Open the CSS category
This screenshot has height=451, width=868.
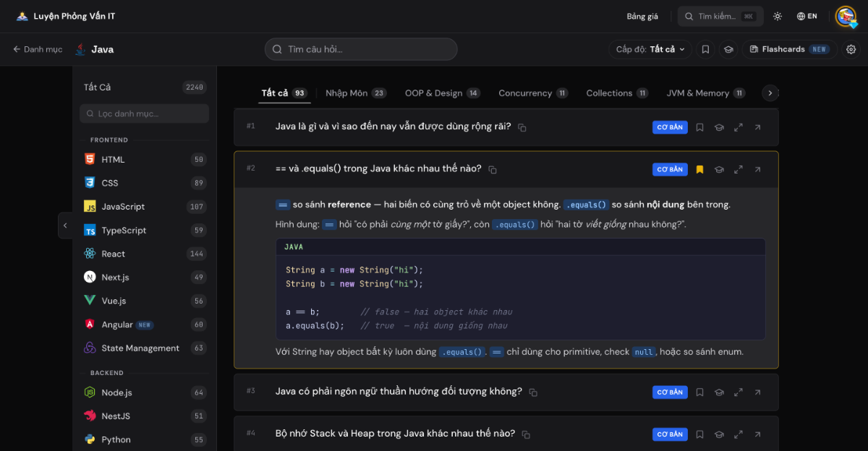click(144, 183)
